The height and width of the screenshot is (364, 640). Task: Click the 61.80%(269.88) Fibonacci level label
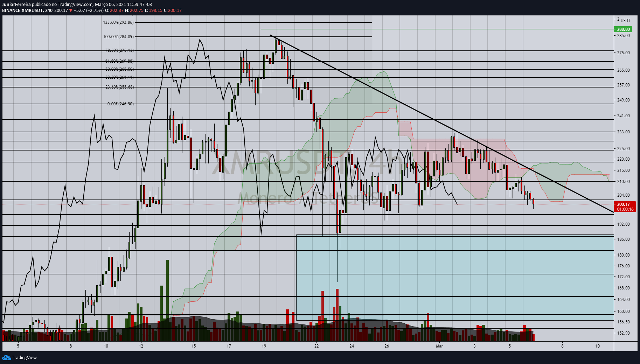(119, 61)
